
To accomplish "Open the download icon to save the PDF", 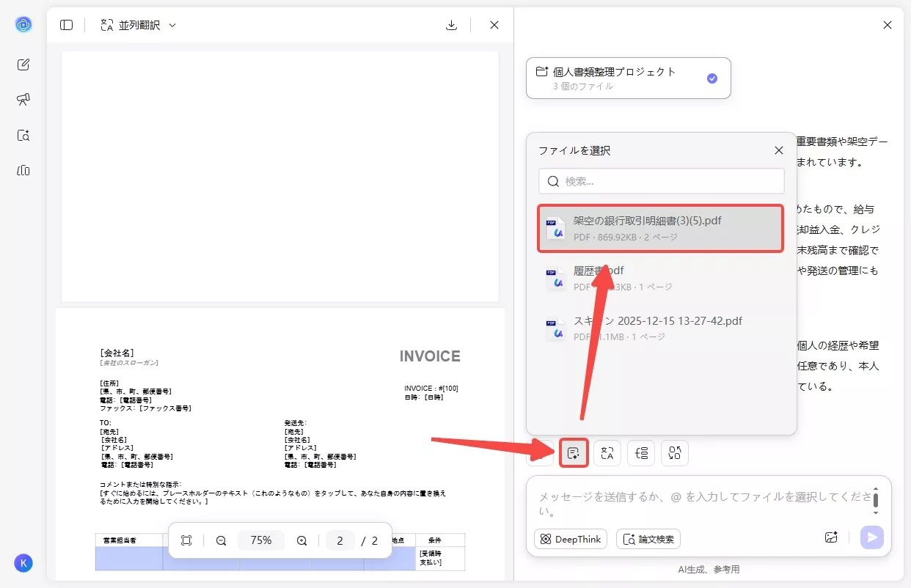I will click(451, 24).
